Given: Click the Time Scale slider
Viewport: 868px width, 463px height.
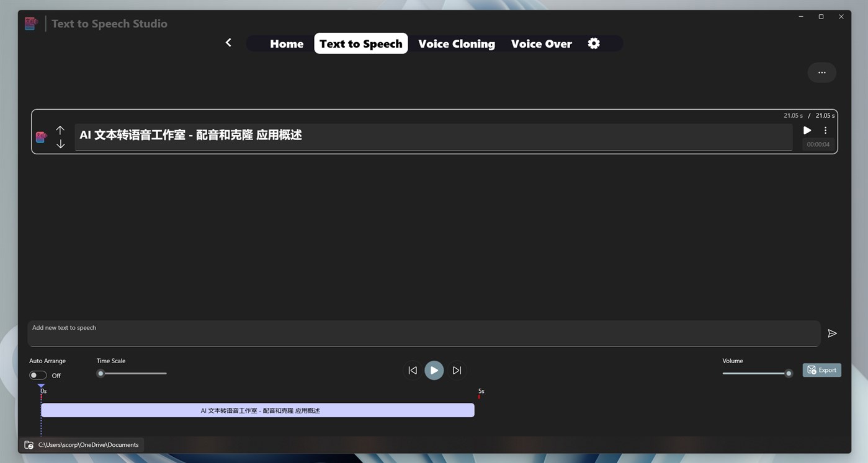Looking at the screenshot, I should (132, 373).
